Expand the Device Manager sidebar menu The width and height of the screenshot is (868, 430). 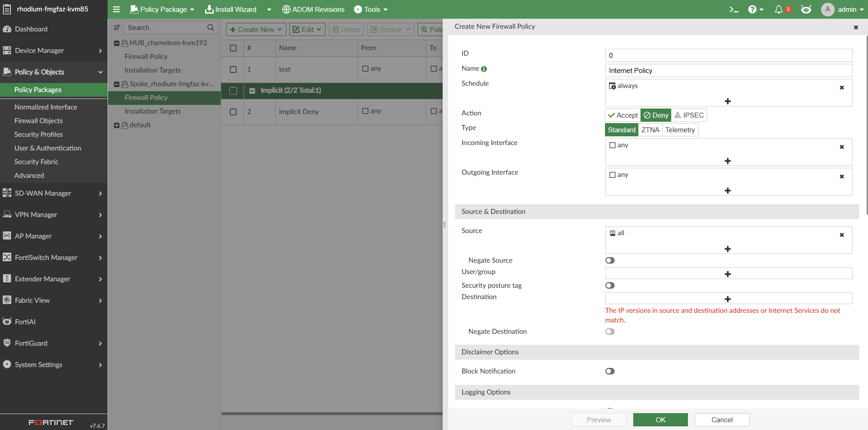[54, 51]
